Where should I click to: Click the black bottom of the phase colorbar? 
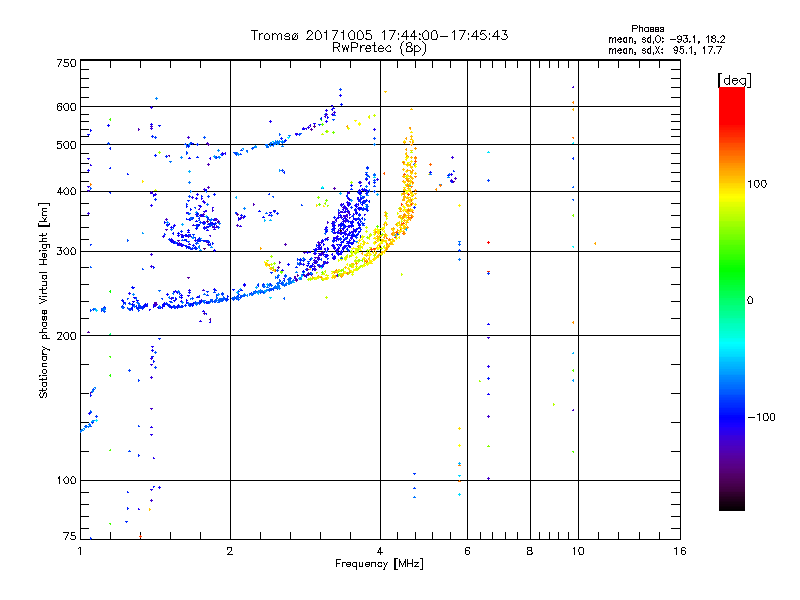[x=732, y=503]
